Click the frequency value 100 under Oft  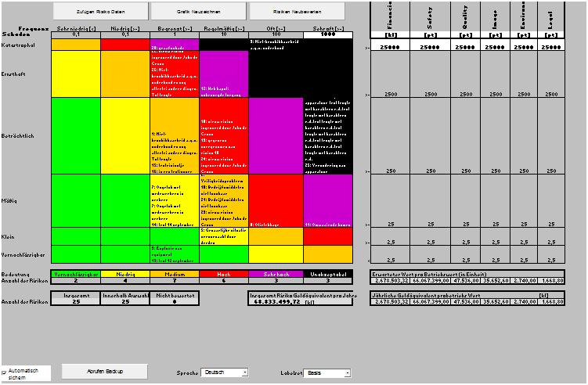[276, 35]
